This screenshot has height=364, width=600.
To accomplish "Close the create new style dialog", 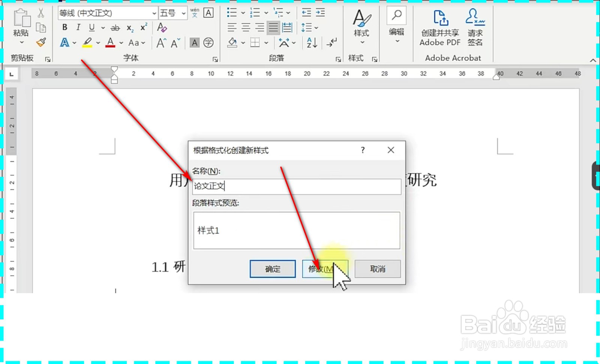I will click(391, 150).
